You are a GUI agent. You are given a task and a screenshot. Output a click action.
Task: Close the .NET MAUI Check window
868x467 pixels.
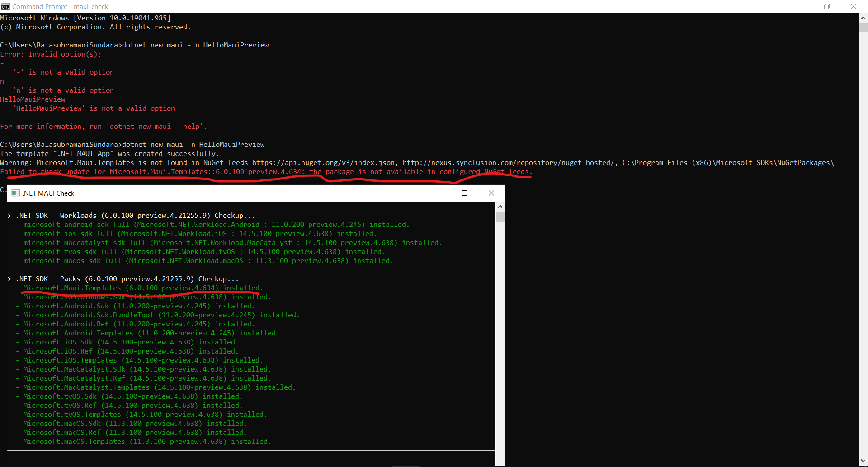(x=491, y=193)
